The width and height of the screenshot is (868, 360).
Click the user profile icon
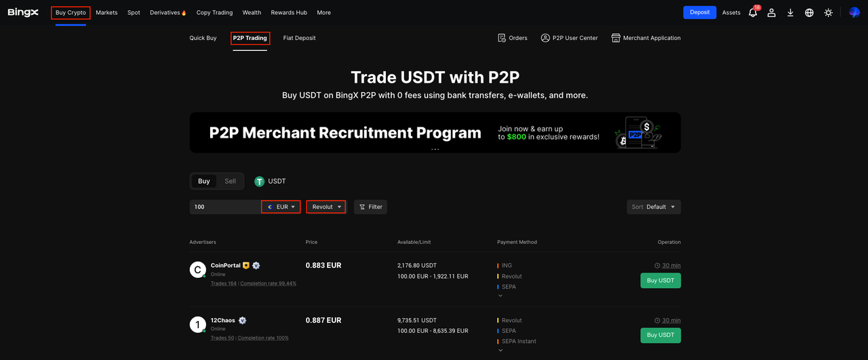click(x=772, y=13)
